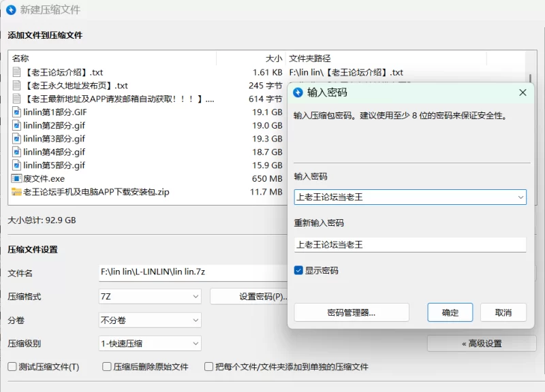The width and height of the screenshot is (545, 392).
Task: Click the Bandizip logo in the 新建压缩文件 title bar
Action: [x=11, y=10]
